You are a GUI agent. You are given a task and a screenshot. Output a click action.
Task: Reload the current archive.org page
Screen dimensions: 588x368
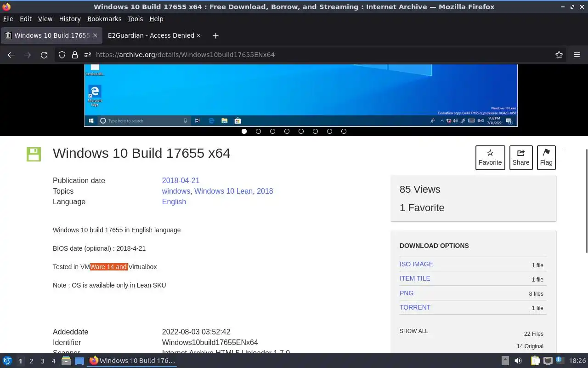(x=44, y=55)
